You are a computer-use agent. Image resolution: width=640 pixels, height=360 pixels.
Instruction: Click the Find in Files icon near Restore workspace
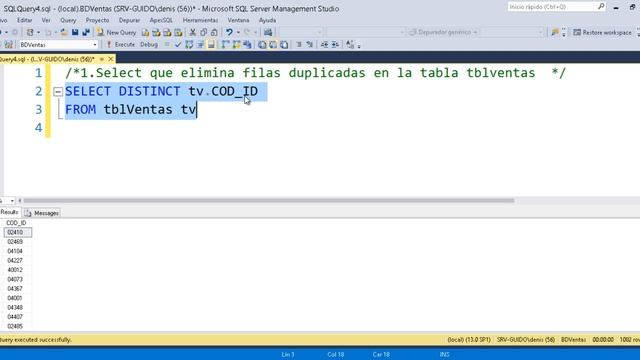555,32
